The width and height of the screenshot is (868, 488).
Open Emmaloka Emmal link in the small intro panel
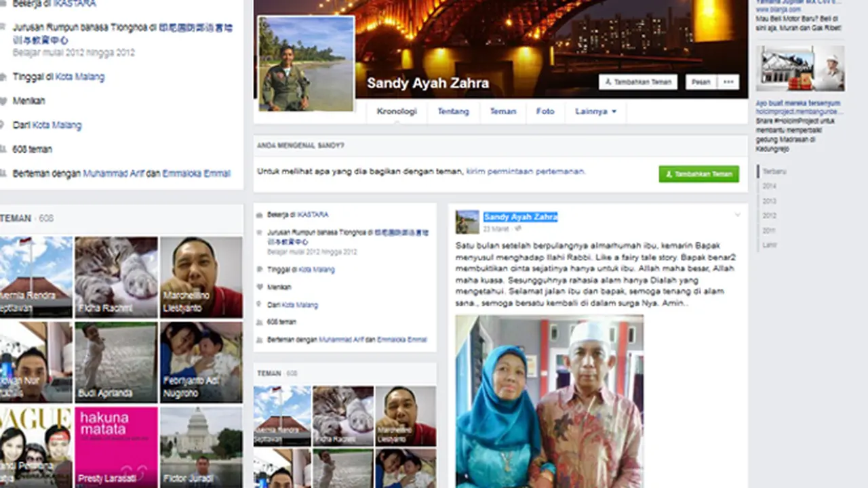pos(402,340)
